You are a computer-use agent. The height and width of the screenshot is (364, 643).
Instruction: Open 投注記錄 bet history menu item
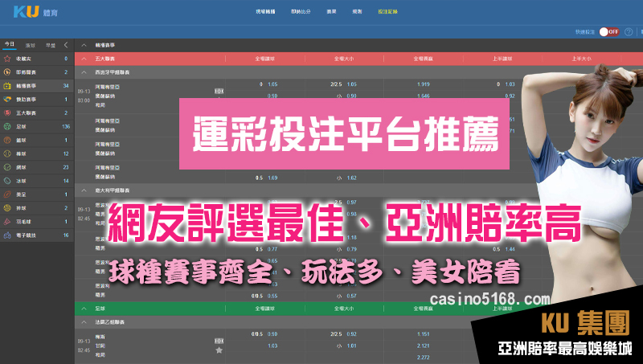coord(387,11)
